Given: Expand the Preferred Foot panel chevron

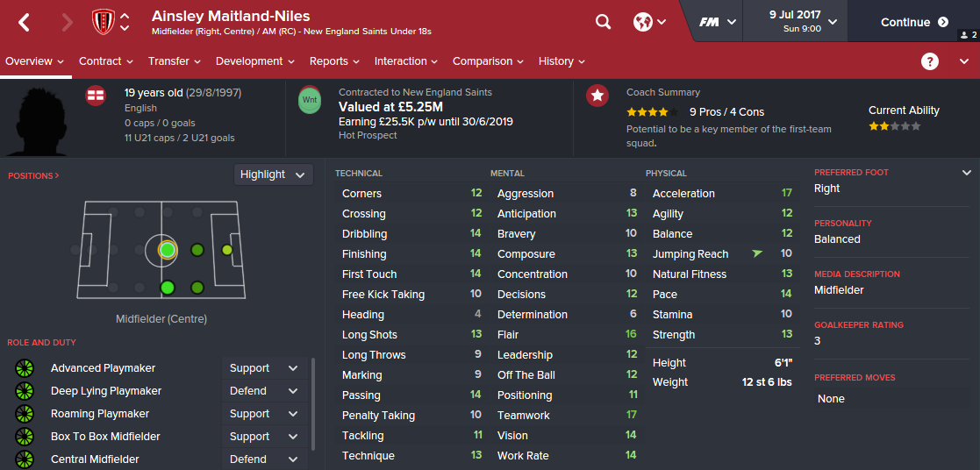Looking at the screenshot, I should (967, 173).
